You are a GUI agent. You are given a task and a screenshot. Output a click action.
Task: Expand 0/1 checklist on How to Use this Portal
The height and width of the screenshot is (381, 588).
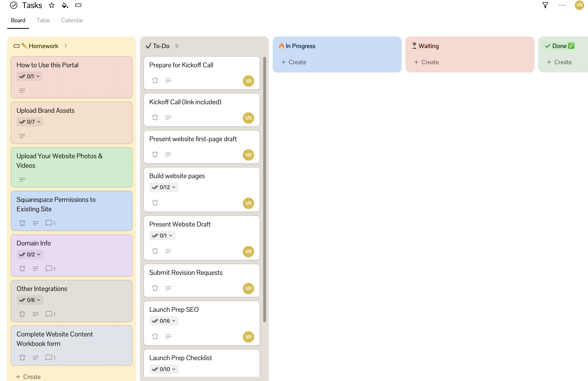[x=29, y=76]
